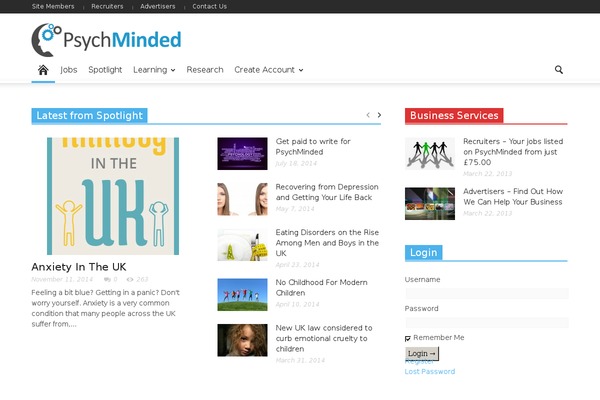Click comments icon under Anxiety In The UK

pos(108,280)
